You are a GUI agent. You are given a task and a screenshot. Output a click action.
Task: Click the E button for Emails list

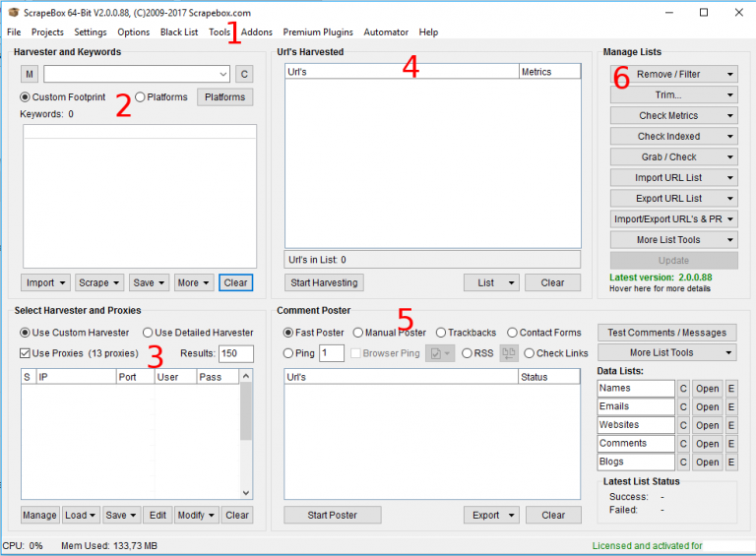731,406
